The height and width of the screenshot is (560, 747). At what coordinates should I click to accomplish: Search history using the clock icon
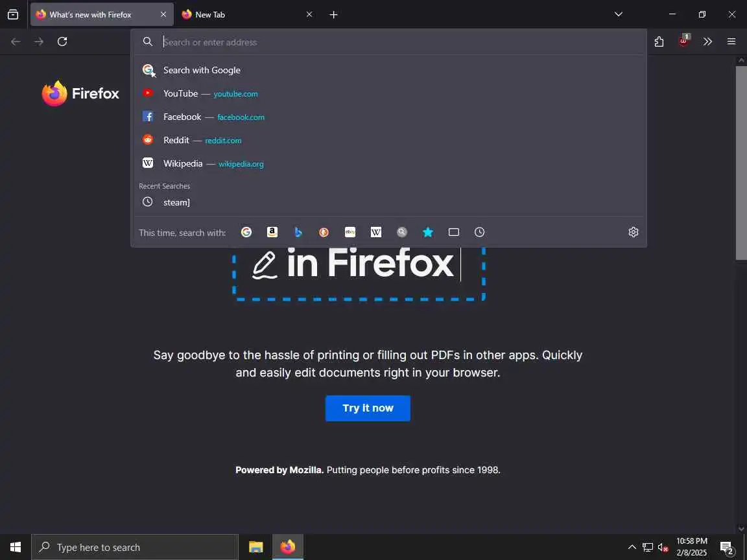click(x=480, y=232)
